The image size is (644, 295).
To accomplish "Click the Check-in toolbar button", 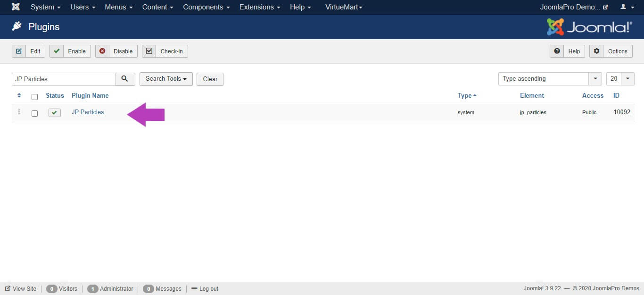I will click(165, 51).
